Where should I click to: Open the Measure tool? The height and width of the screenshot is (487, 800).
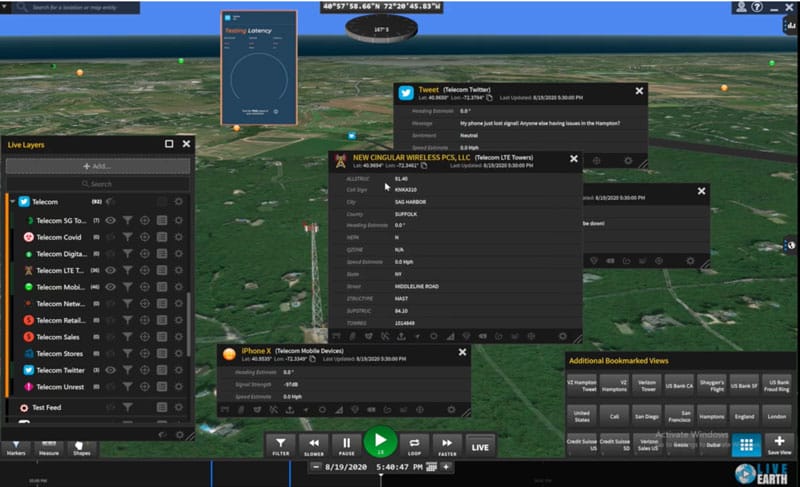pos(49,448)
